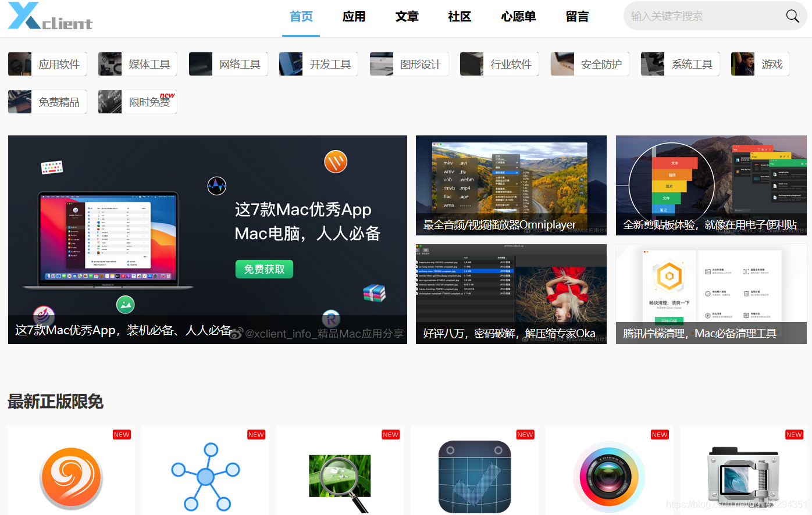Screen dimensions: 812x515
Task: Open the 应用软件 category link
Action: point(48,64)
